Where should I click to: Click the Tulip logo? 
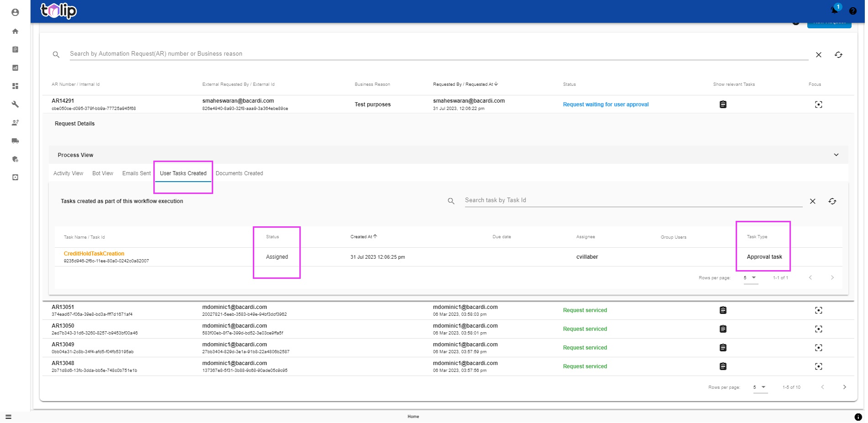58,10
